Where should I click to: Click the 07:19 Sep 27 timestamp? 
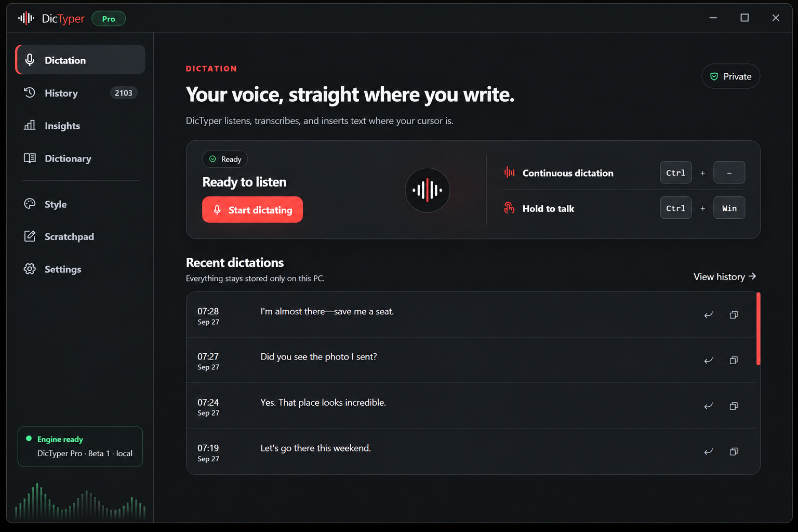pyautogui.click(x=208, y=453)
